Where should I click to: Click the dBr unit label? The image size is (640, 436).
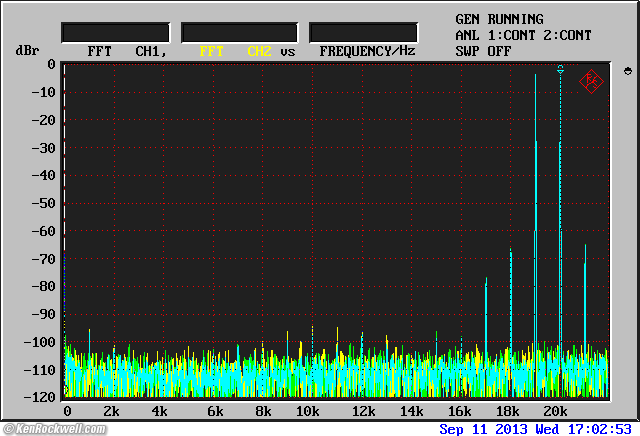click(x=26, y=50)
